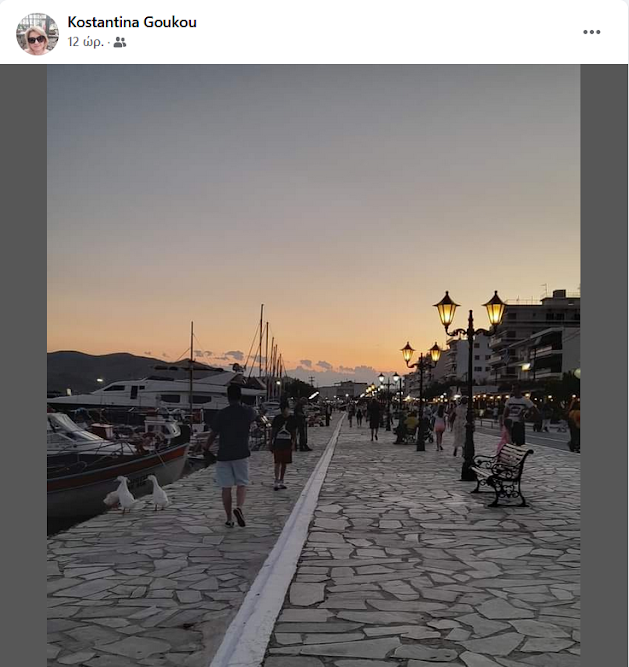629x667 pixels.
Task: Open the sunset promenade photo
Action: 313,365
